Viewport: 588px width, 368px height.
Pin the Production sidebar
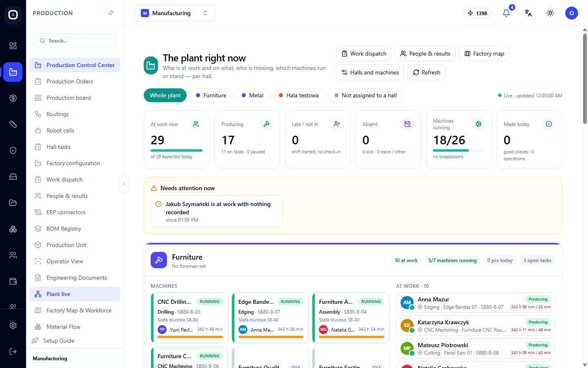tap(111, 13)
